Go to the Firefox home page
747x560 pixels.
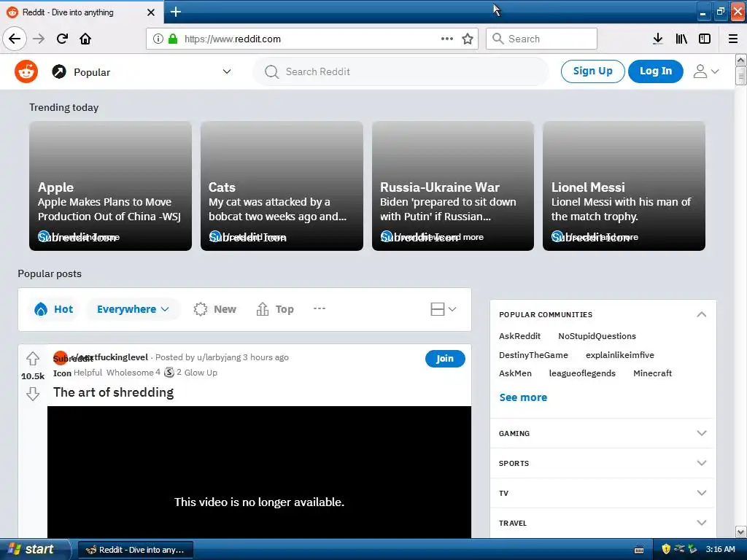click(85, 39)
